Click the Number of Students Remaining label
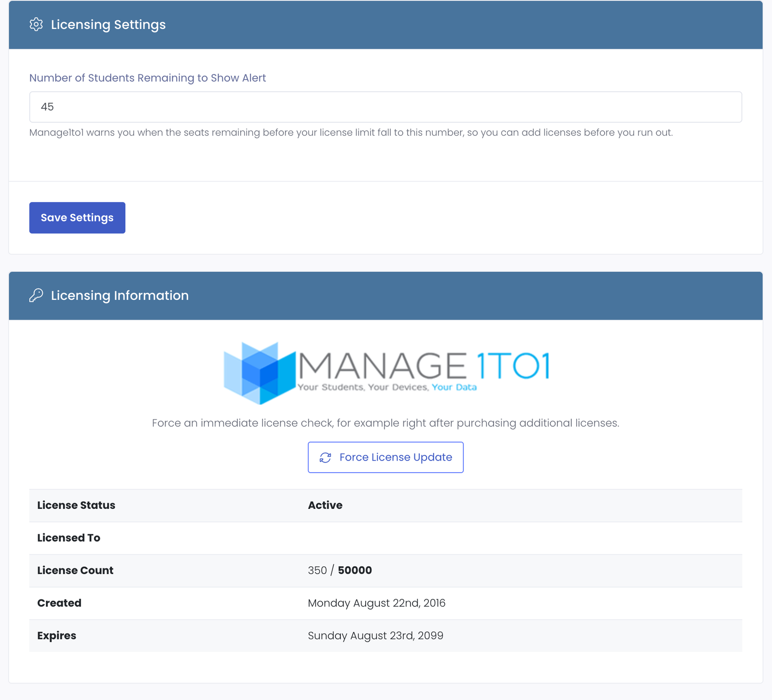The image size is (772, 700). pos(148,78)
